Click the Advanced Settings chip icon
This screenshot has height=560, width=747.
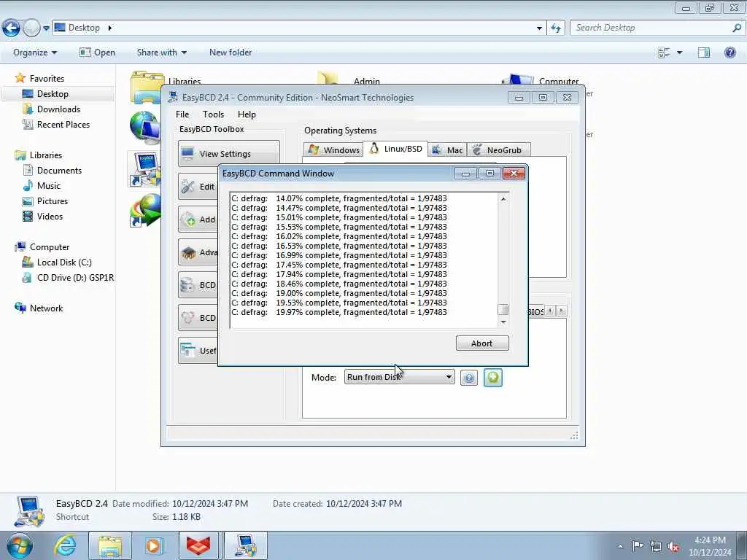pos(188,252)
